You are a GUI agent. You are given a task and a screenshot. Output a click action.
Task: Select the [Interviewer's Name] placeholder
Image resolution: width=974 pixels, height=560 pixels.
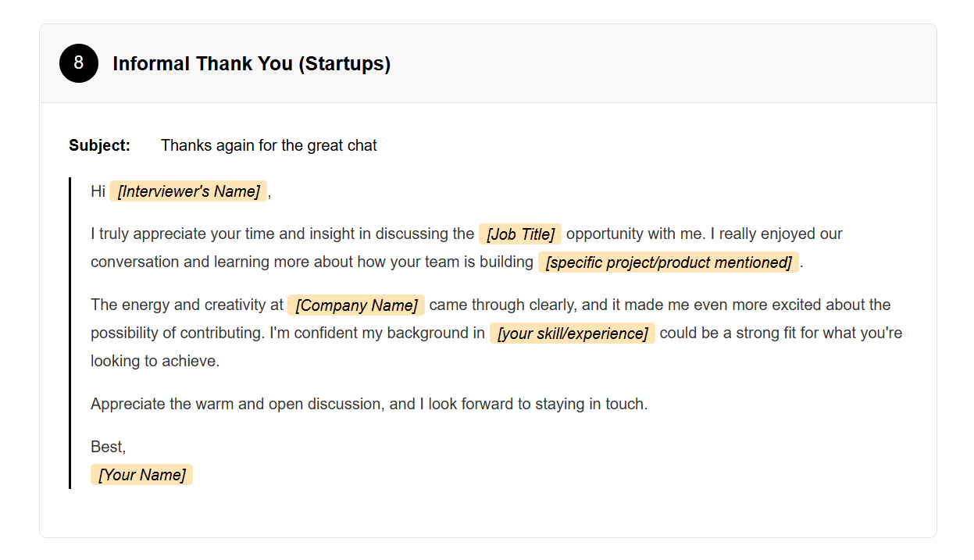[188, 191]
